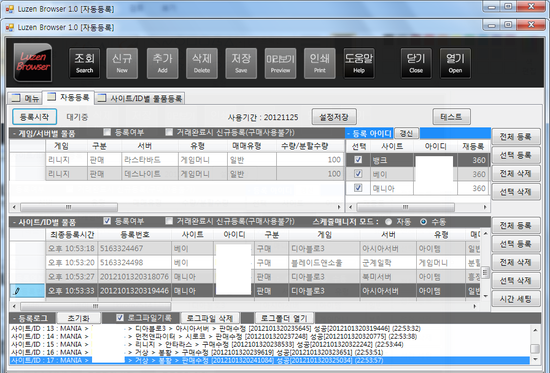Click the 신규 New toolbar button
The image size is (550, 373).
point(122,63)
